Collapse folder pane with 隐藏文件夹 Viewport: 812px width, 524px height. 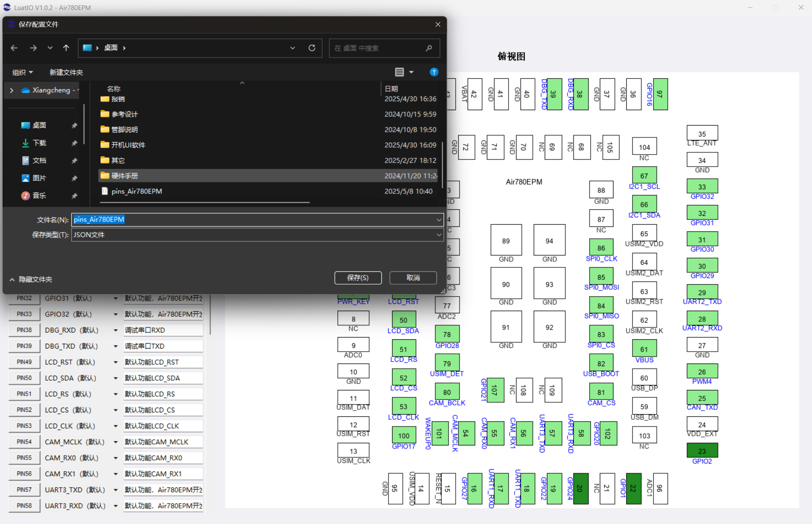click(x=31, y=279)
